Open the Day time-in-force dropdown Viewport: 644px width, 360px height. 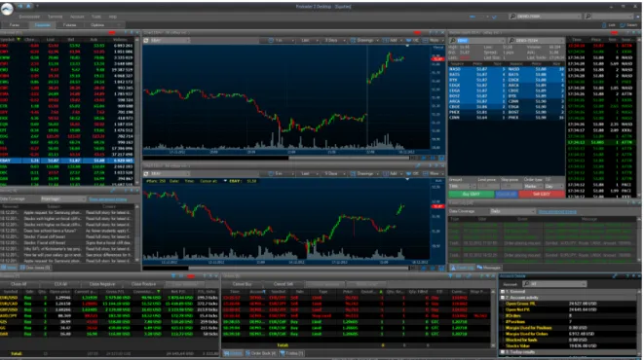[554, 186]
